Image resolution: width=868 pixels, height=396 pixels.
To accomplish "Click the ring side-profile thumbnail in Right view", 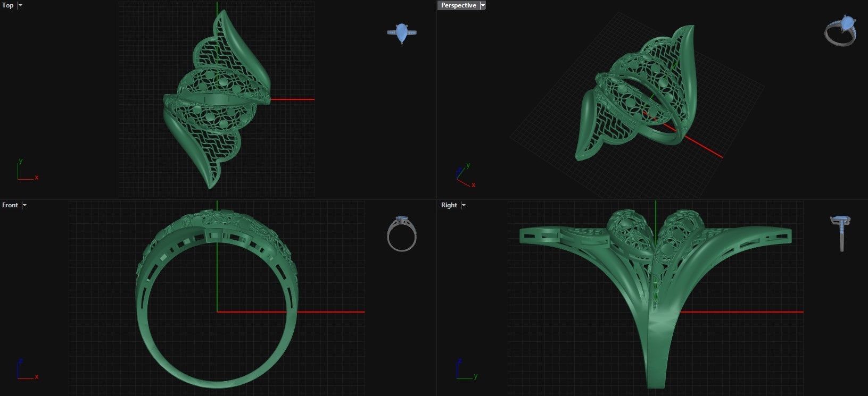I will point(841,233).
